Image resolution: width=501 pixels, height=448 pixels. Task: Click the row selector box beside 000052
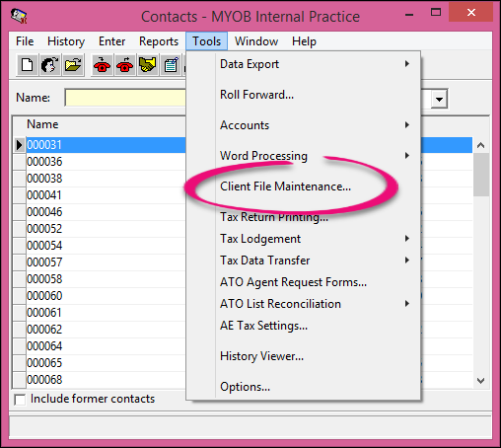[20, 229]
